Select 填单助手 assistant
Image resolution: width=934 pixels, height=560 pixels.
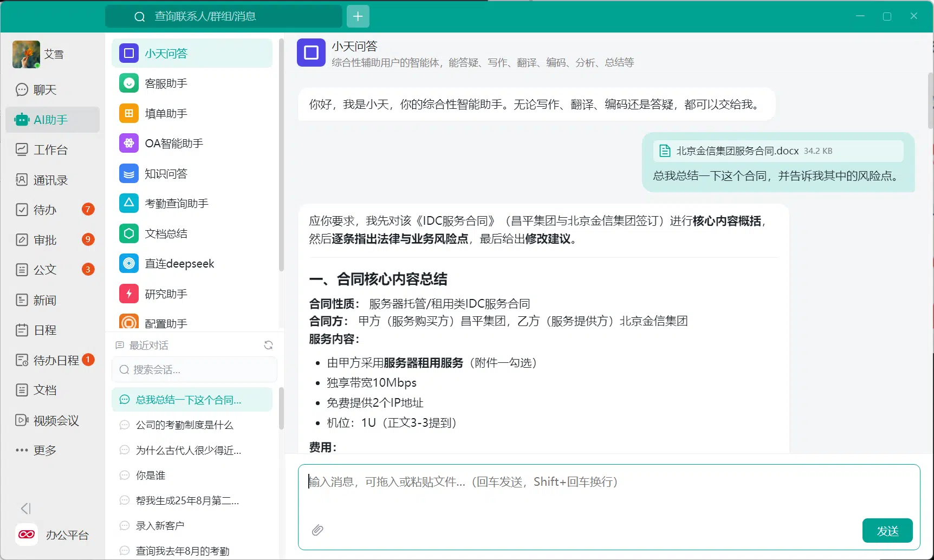click(192, 113)
